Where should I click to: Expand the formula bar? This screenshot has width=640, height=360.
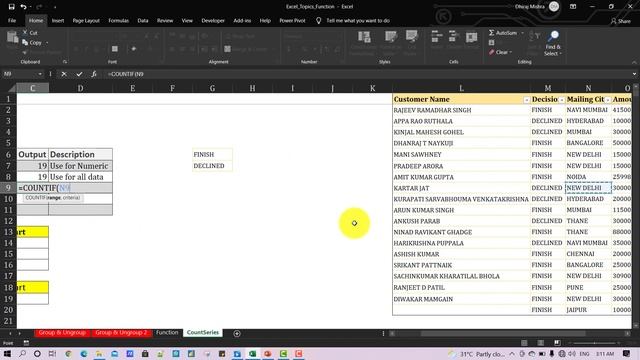pyautogui.click(x=634, y=74)
